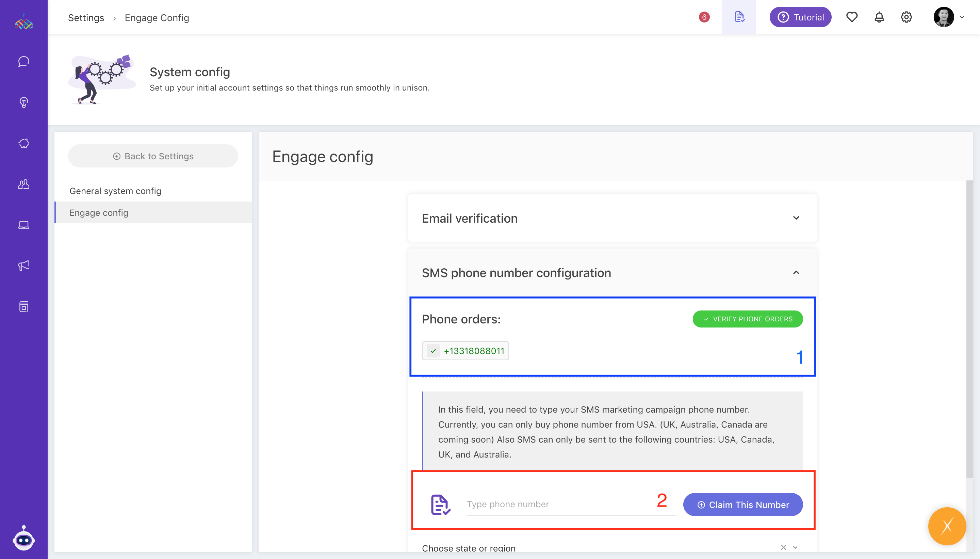Screen dimensions: 980x559
Task: Open the lightbulb ideas sidebar icon
Action: (24, 102)
